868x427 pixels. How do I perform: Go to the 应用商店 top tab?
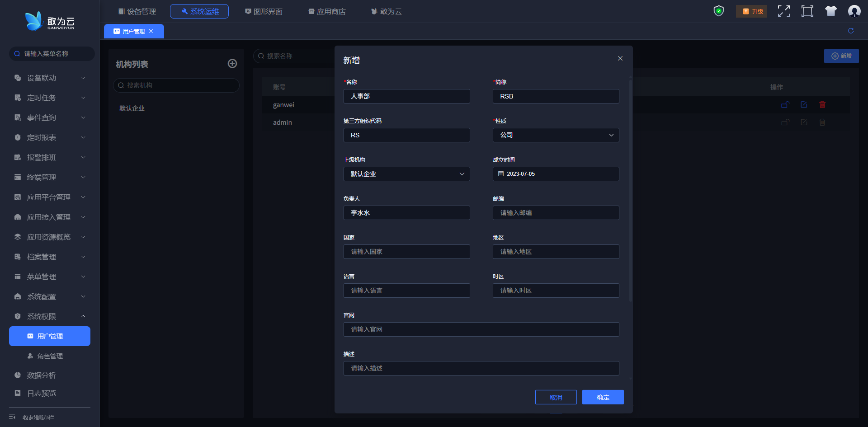click(327, 11)
